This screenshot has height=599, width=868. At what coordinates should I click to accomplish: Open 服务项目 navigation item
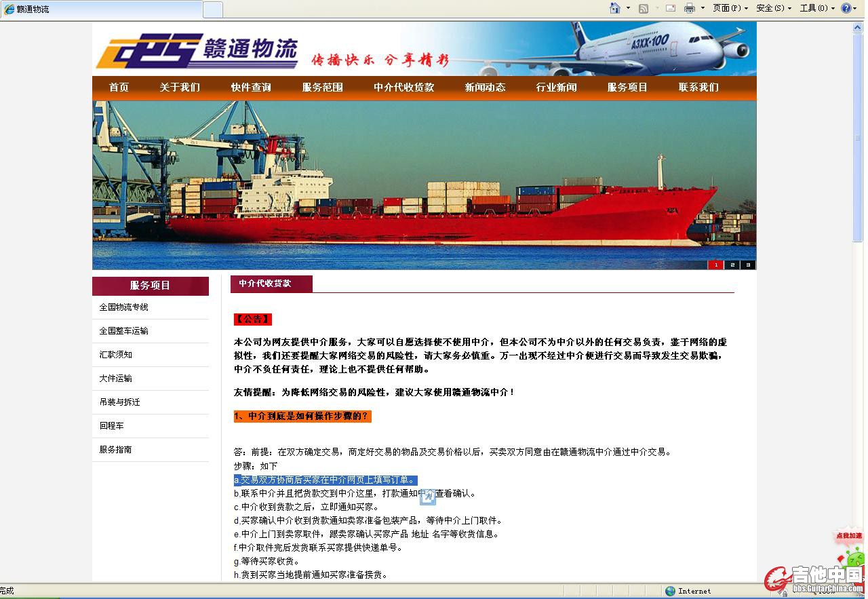point(627,88)
